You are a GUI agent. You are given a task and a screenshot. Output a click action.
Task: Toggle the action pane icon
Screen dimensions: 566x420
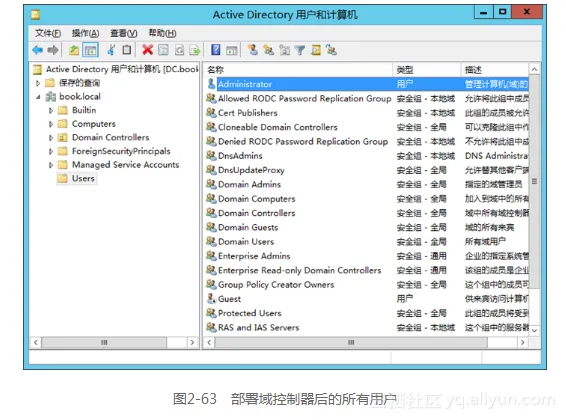(231, 50)
